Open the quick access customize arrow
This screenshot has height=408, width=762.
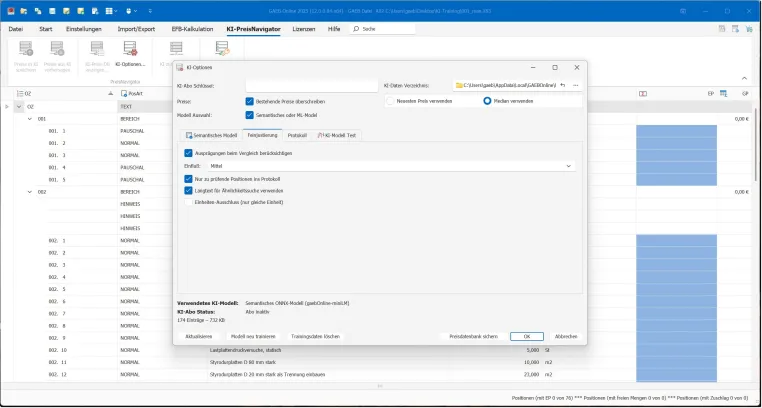[x=150, y=11]
